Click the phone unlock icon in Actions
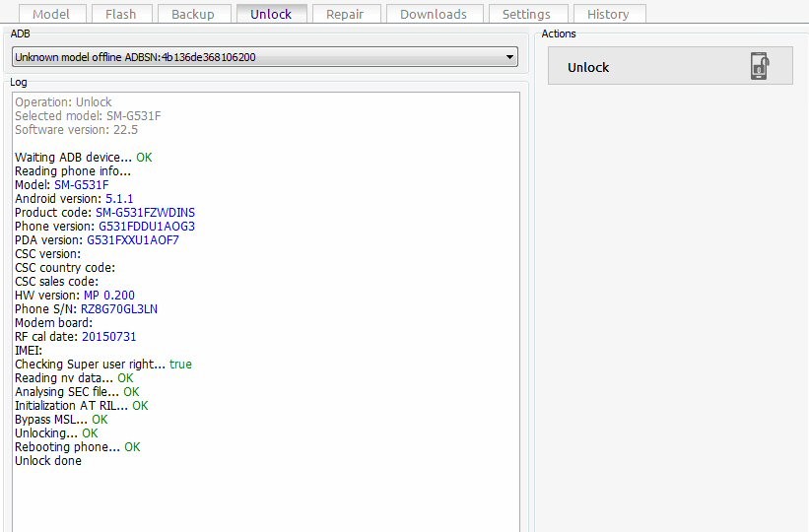The image size is (809, 532). coord(759,67)
